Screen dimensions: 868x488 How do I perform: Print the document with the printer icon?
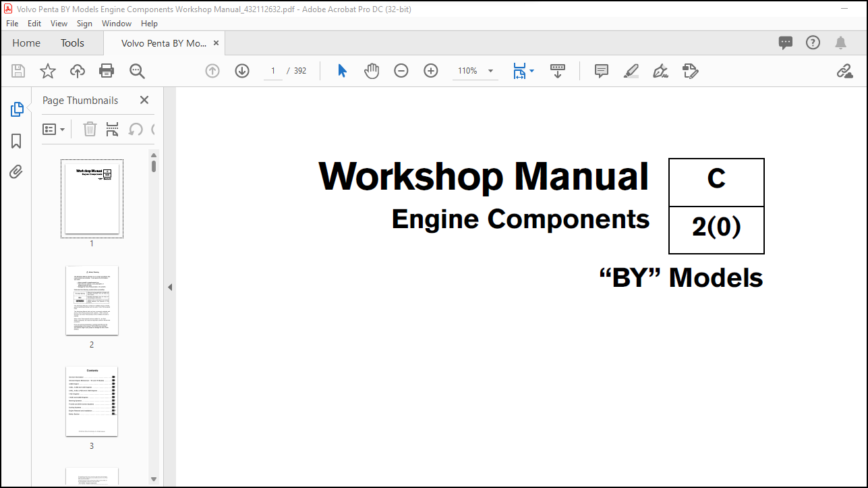(x=107, y=71)
